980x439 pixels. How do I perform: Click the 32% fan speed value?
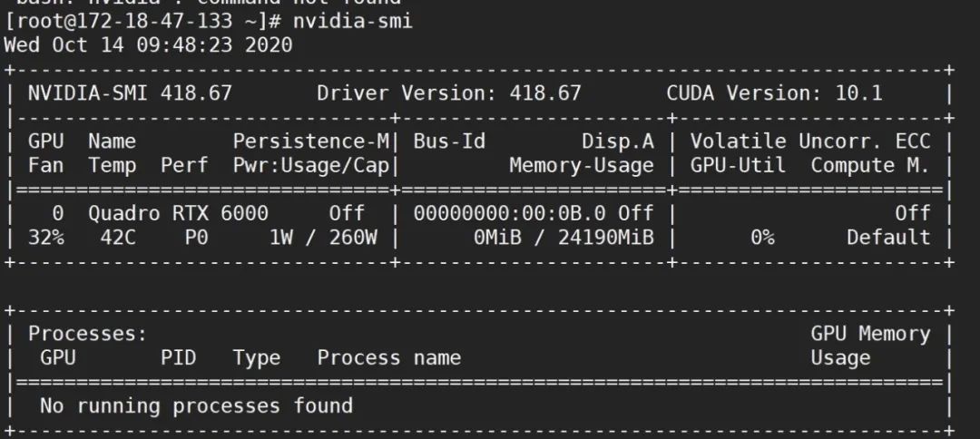click(x=45, y=238)
